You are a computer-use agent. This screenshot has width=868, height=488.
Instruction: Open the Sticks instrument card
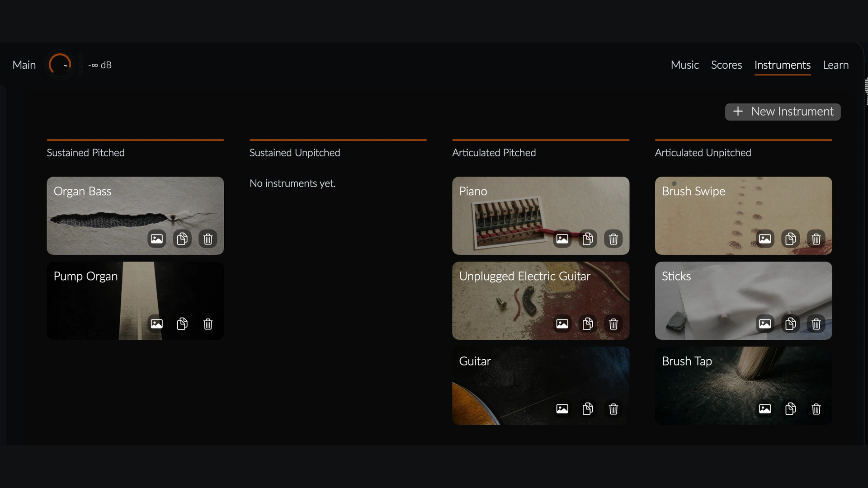click(x=743, y=300)
